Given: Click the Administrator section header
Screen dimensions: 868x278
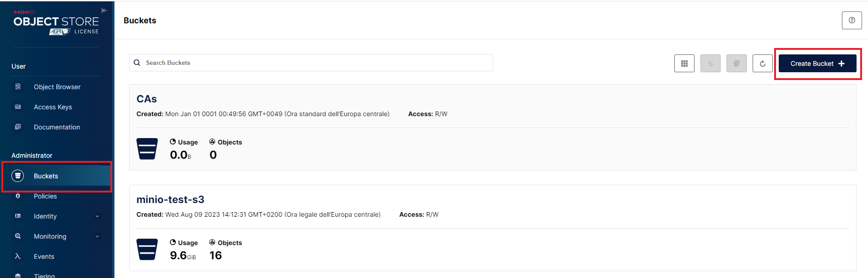Looking at the screenshot, I should pos(32,155).
